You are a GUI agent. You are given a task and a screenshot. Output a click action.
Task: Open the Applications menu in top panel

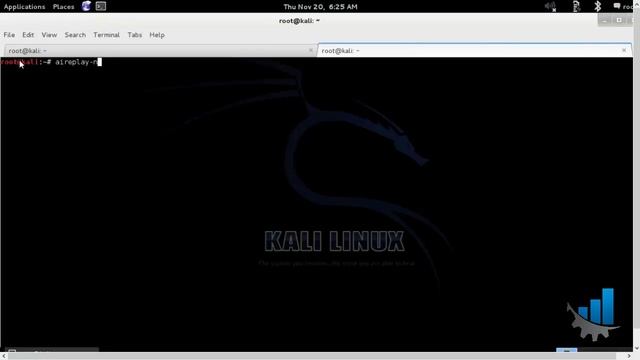24,7
